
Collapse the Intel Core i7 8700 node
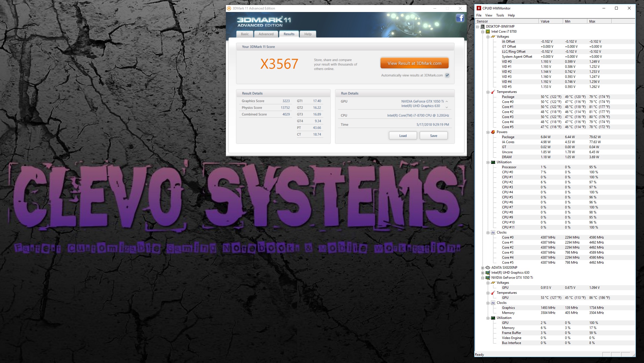(x=483, y=32)
